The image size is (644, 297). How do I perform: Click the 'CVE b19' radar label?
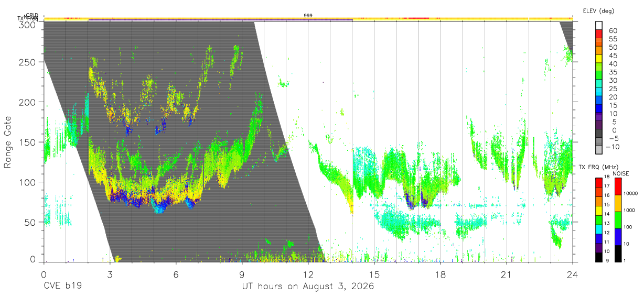click(62, 287)
